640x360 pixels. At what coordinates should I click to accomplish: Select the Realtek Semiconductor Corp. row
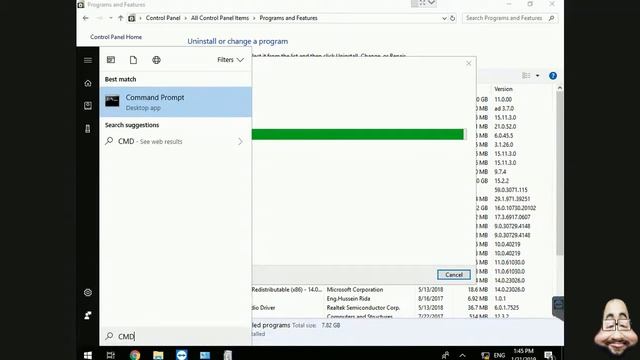click(x=363, y=308)
